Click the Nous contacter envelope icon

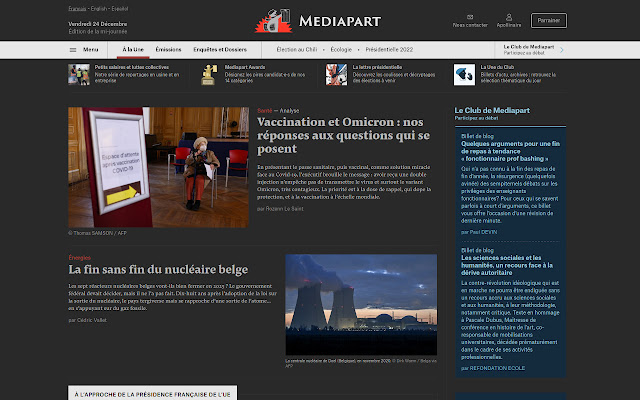coord(470,17)
